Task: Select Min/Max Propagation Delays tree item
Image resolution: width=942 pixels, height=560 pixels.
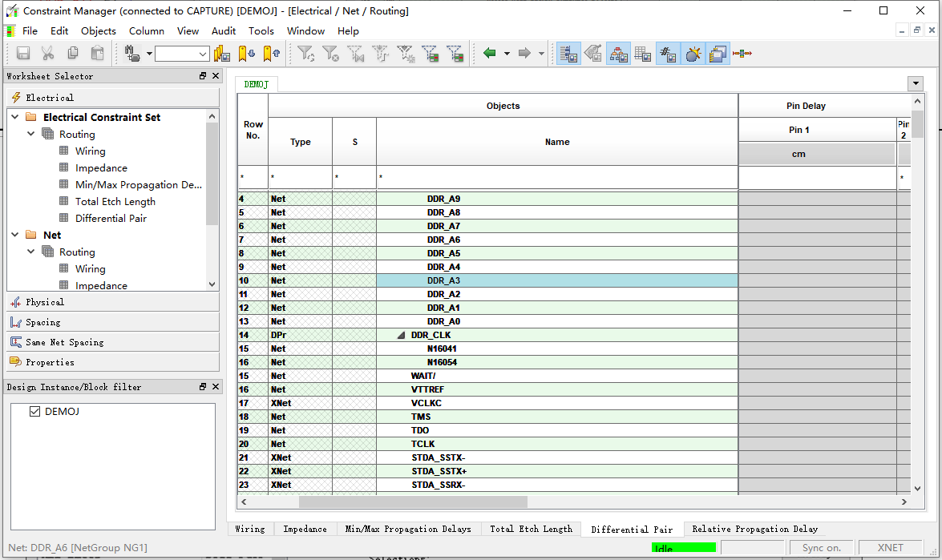Action: click(139, 185)
